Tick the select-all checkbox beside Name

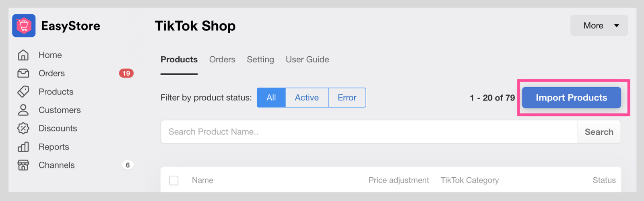(174, 180)
